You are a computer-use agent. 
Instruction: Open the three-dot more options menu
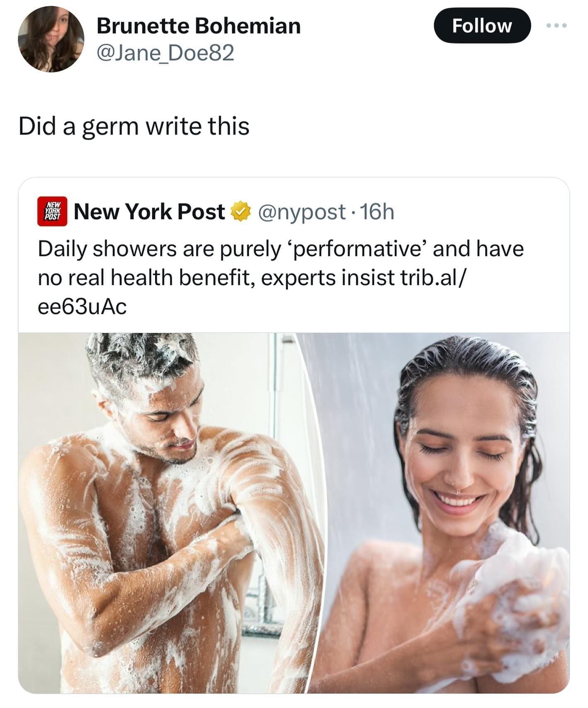[556, 25]
